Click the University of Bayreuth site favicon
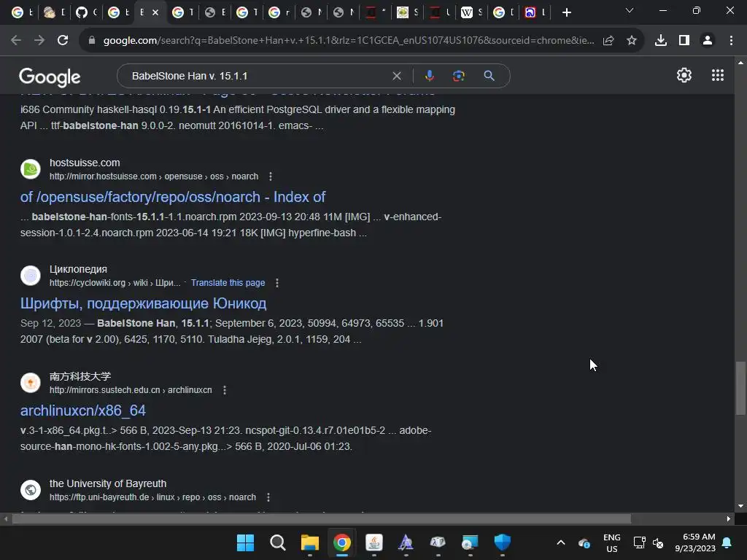The height and width of the screenshot is (560, 747). pos(31,489)
